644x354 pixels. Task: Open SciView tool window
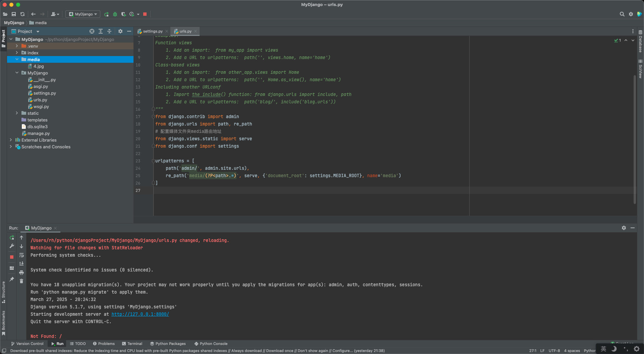pyautogui.click(x=640, y=69)
